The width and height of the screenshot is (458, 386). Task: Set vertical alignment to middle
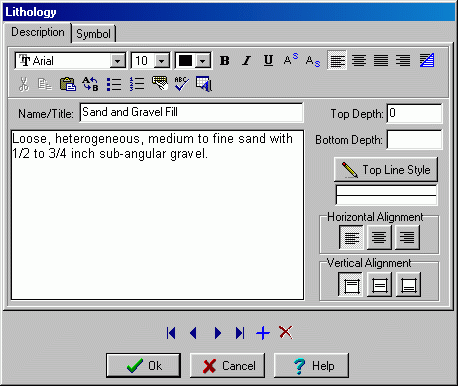pos(379,285)
